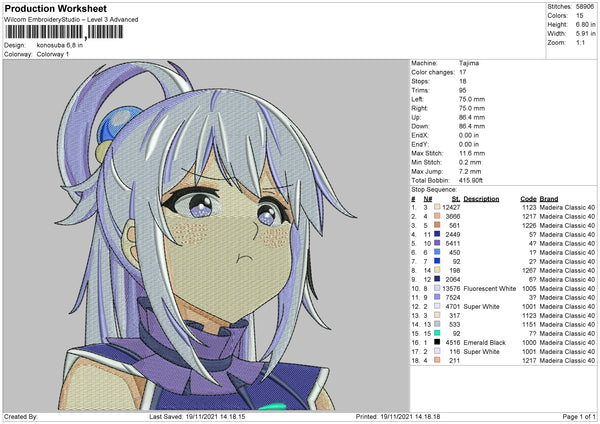Pick the orange-brown swatch in stop row 3
The width and height of the screenshot is (600, 424).
437,225
